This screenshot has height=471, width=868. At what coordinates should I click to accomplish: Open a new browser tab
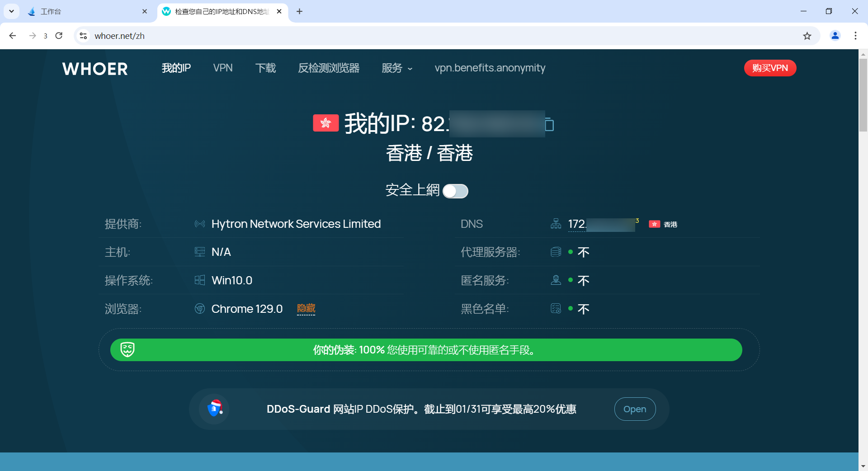[299, 11]
